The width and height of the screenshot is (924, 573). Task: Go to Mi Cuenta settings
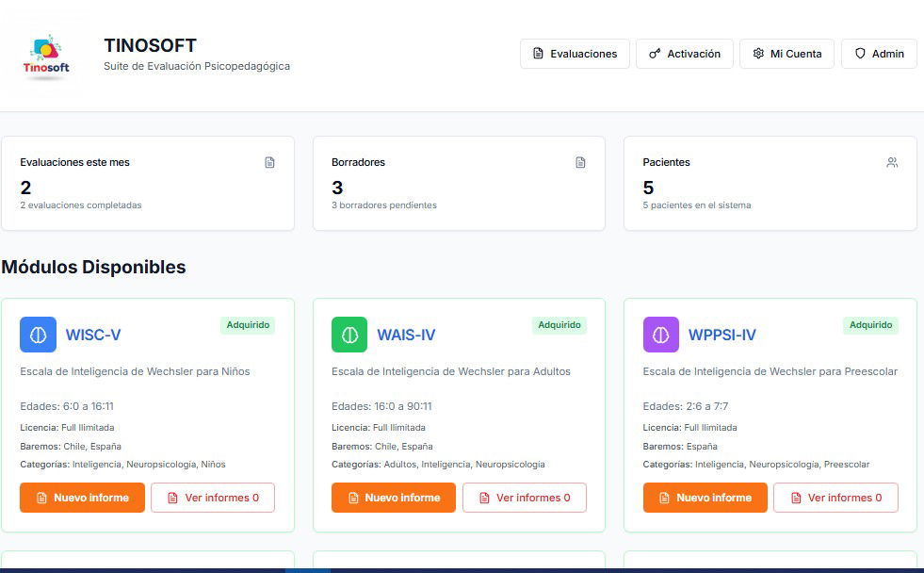click(786, 54)
